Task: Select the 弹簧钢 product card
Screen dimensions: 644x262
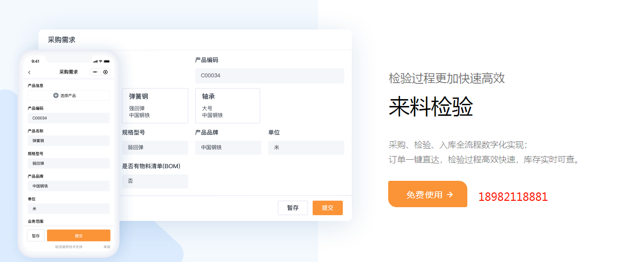Action: (155, 106)
